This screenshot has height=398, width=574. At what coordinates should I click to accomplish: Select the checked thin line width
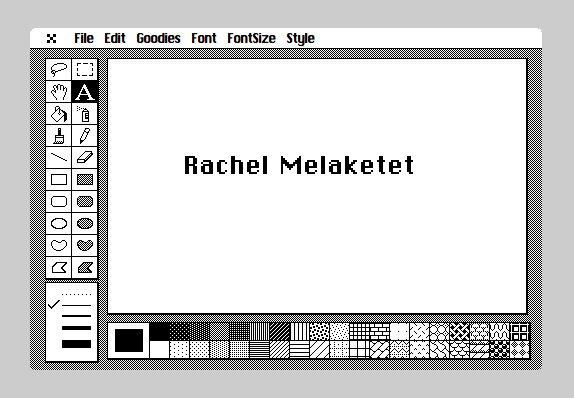[x=76, y=305]
